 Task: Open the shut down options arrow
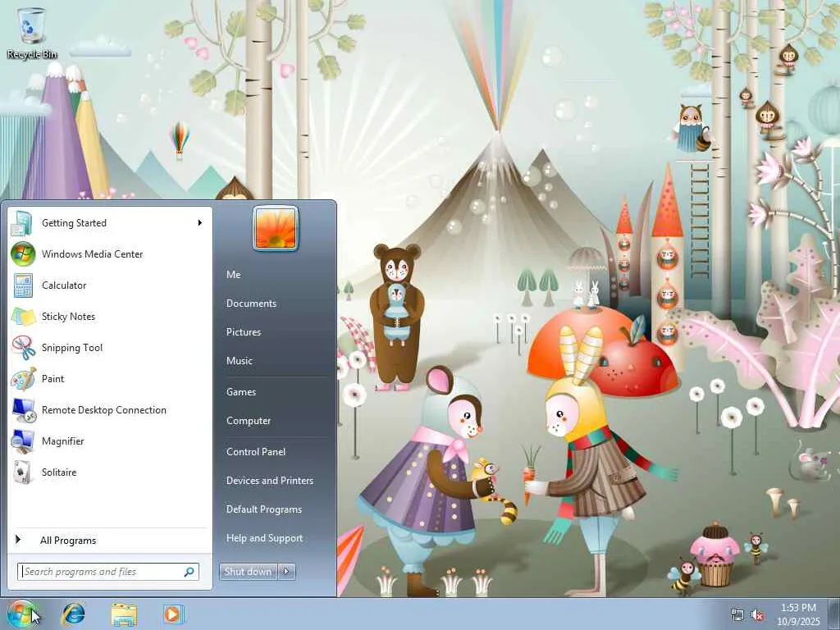coord(286,572)
